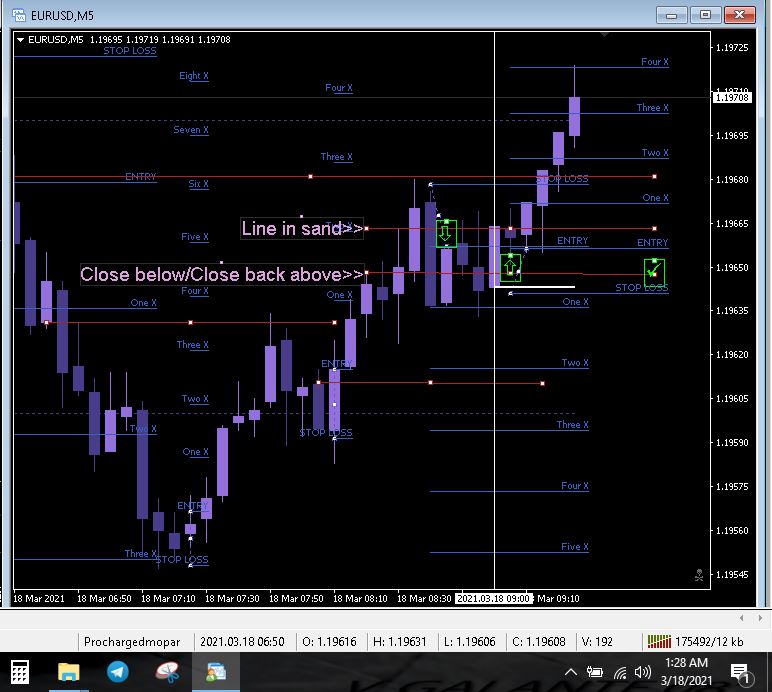
Task: Click status bar date 2021.03.18 06:50
Action: tap(242, 642)
